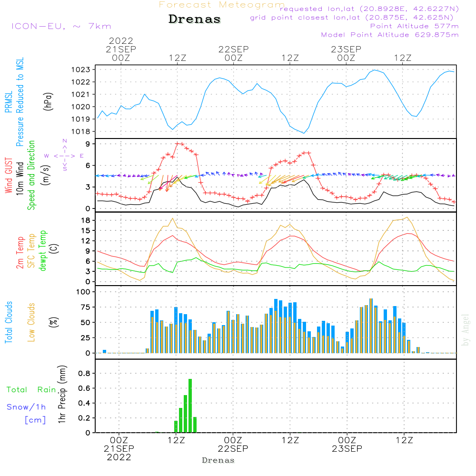Click the "Drenas" label below the bottom axis
476x476 pixels.
218,460
